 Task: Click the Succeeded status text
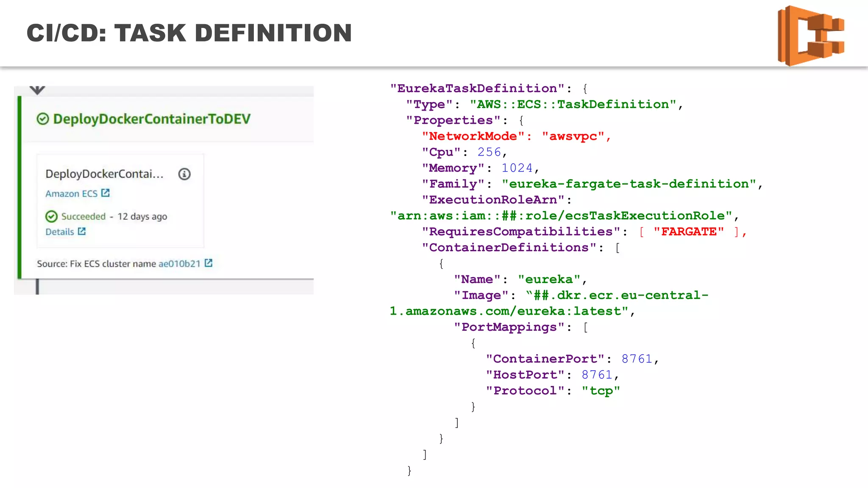click(x=83, y=216)
